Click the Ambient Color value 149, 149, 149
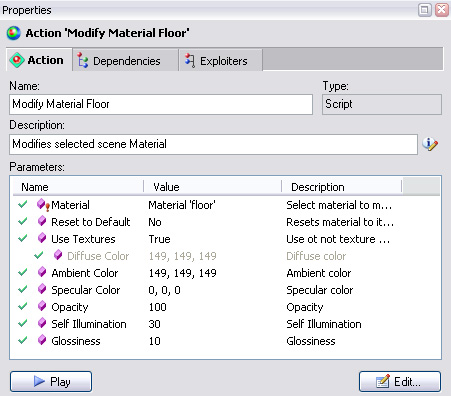The height and width of the screenshot is (396, 451). click(183, 273)
